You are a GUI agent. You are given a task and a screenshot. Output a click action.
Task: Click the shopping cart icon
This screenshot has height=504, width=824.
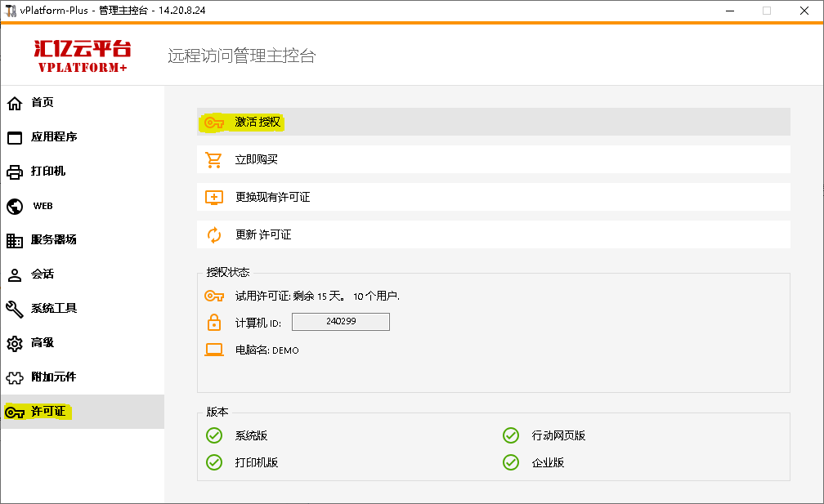(214, 160)
